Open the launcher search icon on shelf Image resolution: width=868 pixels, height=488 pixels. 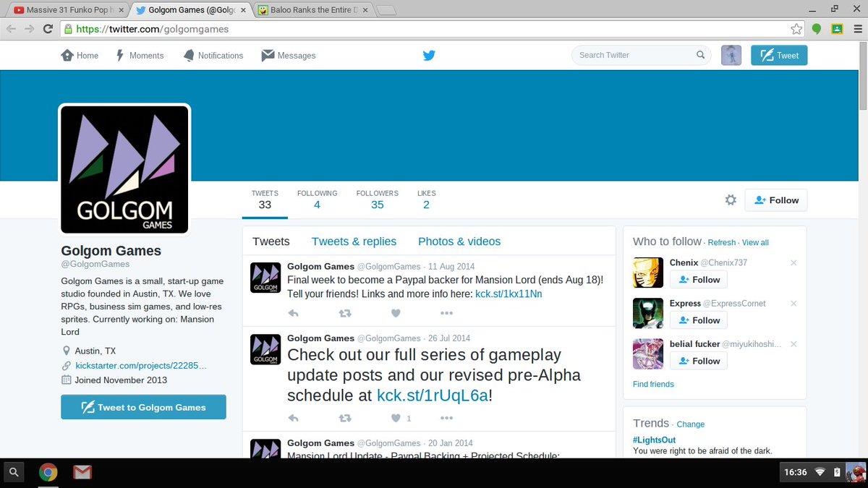point(15,473)
